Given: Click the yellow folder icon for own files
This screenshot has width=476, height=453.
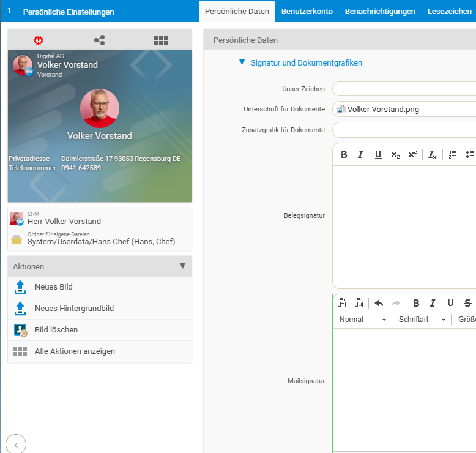Looking at the screenshot, I should pos(17,240).
